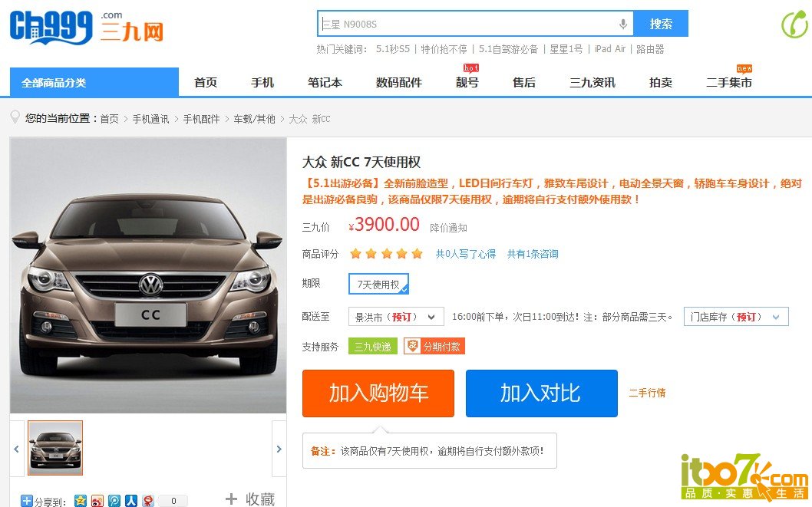Click the 分期付款 installment badge

coord(434,346)
